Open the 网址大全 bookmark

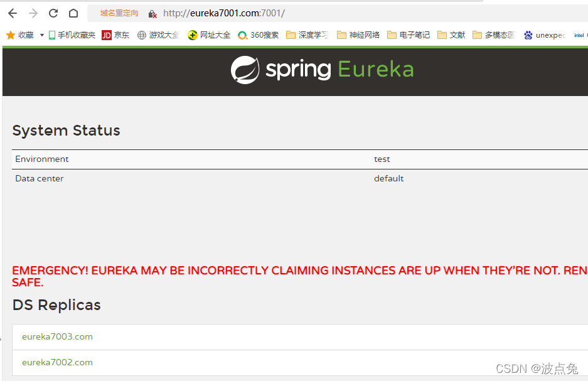[x=209, y=35]
